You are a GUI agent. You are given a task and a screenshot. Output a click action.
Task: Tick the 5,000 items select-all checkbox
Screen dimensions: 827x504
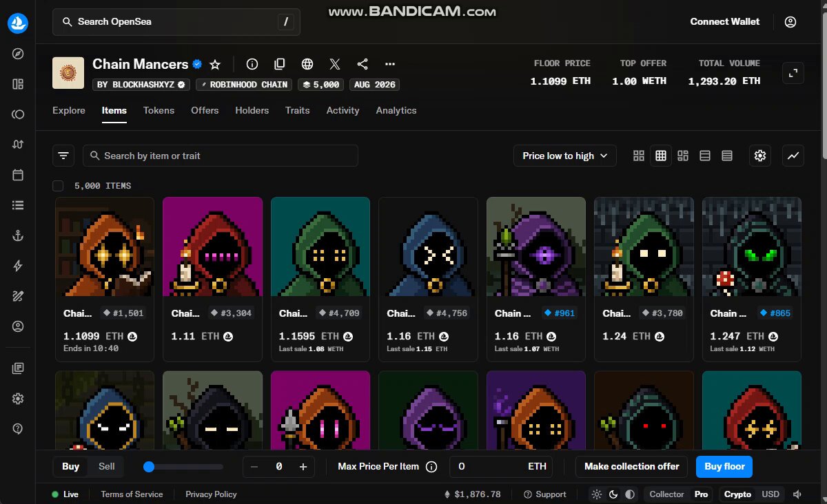(x=58, y=186)
